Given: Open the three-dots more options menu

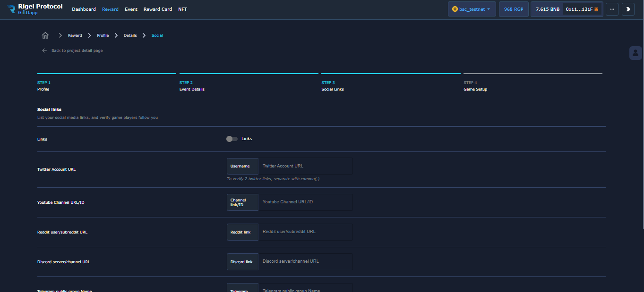Looking at the screenshot, I should pos(612,9).
